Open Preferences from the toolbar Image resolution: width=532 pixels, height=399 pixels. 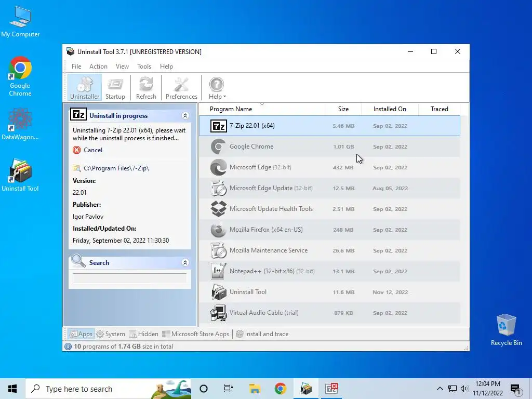(x=181, y=87)
